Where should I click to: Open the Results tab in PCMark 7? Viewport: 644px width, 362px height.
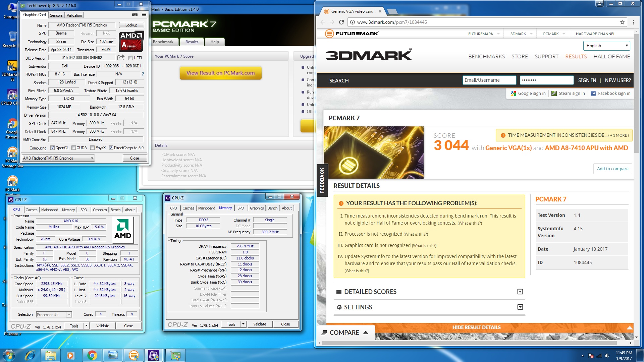(192, 42)
